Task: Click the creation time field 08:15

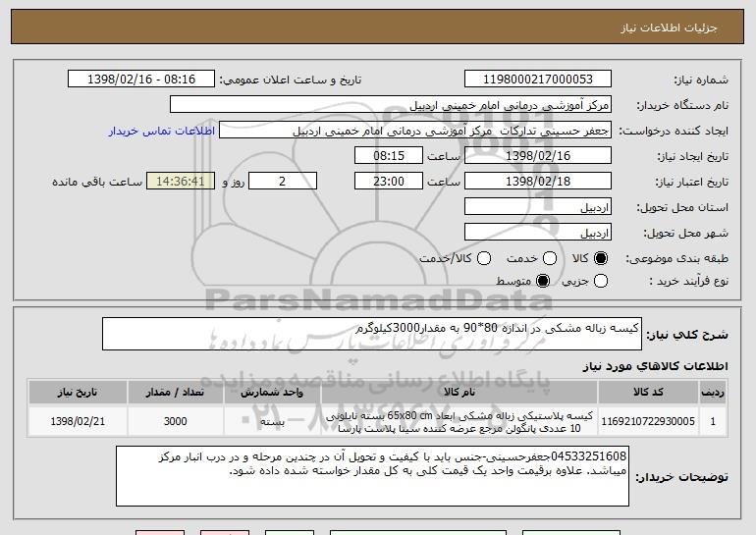Action: [389, 156]
